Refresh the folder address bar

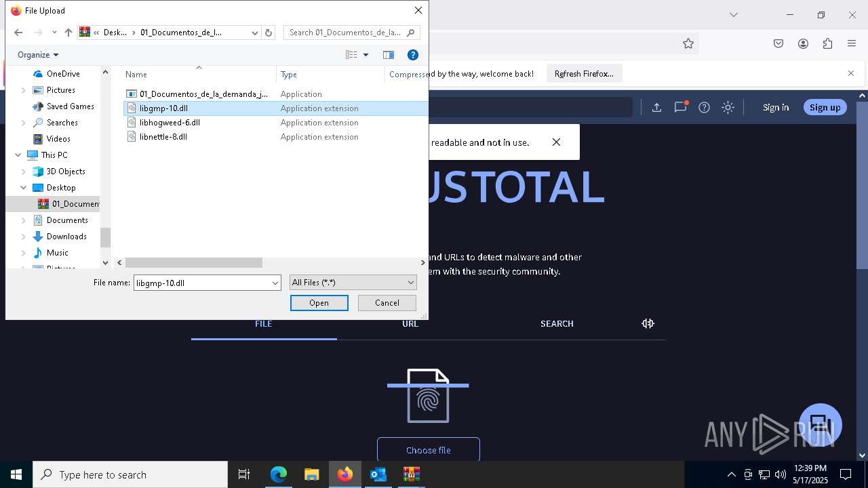pos(269,33)
